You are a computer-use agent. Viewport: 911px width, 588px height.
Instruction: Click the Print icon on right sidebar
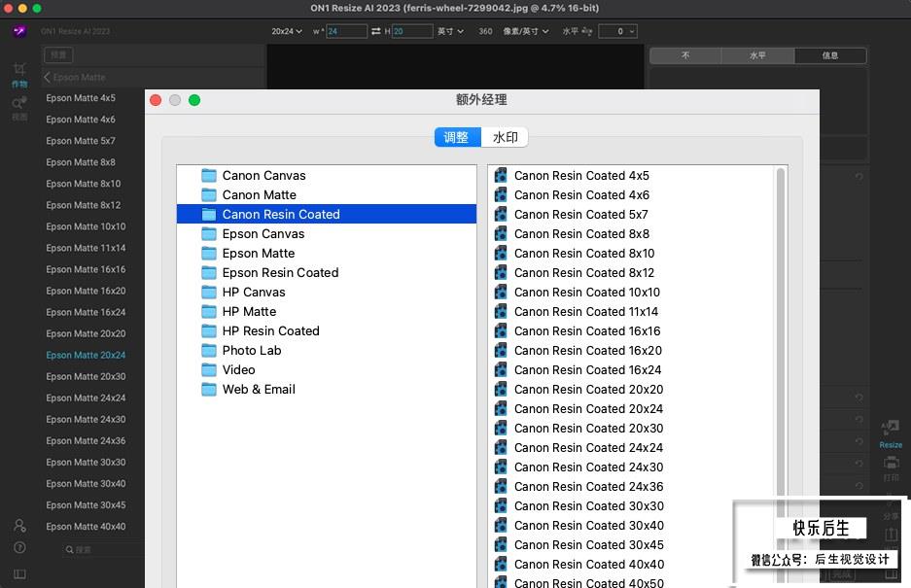pos(891,463)
